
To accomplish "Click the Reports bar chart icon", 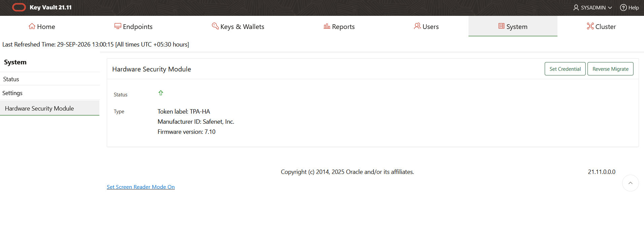I will 327,26.
